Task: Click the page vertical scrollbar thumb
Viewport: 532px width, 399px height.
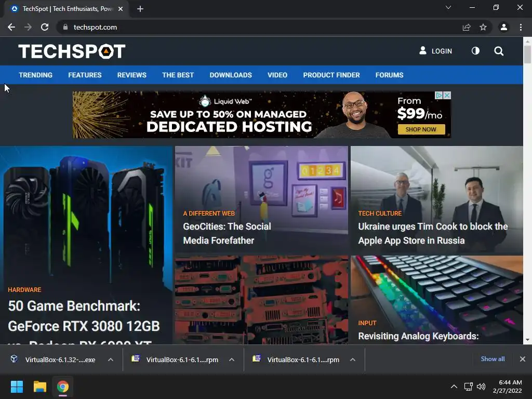Action: (x=527, y=54)
